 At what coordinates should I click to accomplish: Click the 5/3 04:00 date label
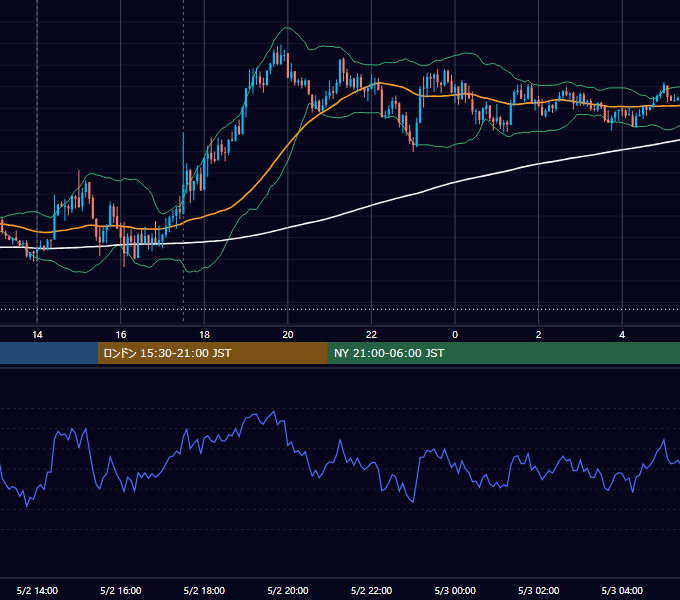click(x=622, y=590)
